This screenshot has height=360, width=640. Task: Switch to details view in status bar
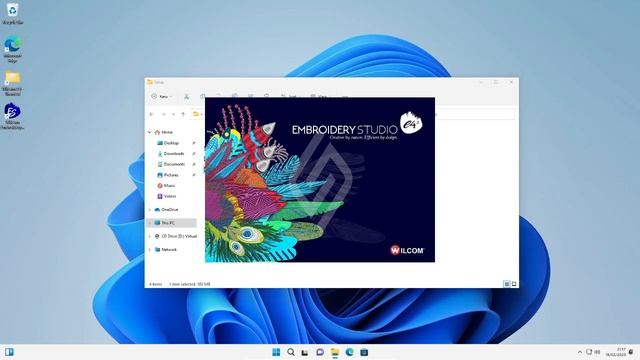point(507,284)
